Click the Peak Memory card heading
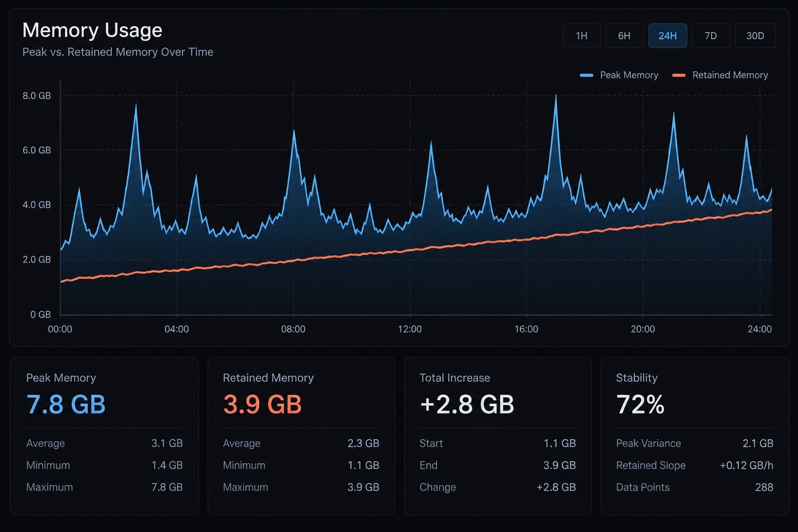Image resolution: width=798 pixels, height=532 pixels. tap(61, 378)
